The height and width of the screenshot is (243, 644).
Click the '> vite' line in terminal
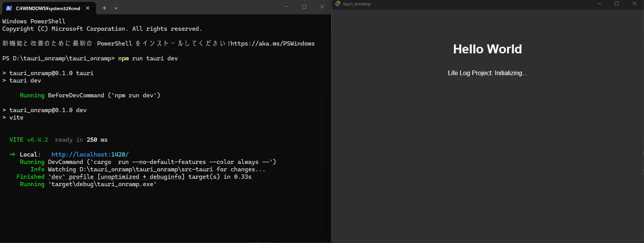13,118
